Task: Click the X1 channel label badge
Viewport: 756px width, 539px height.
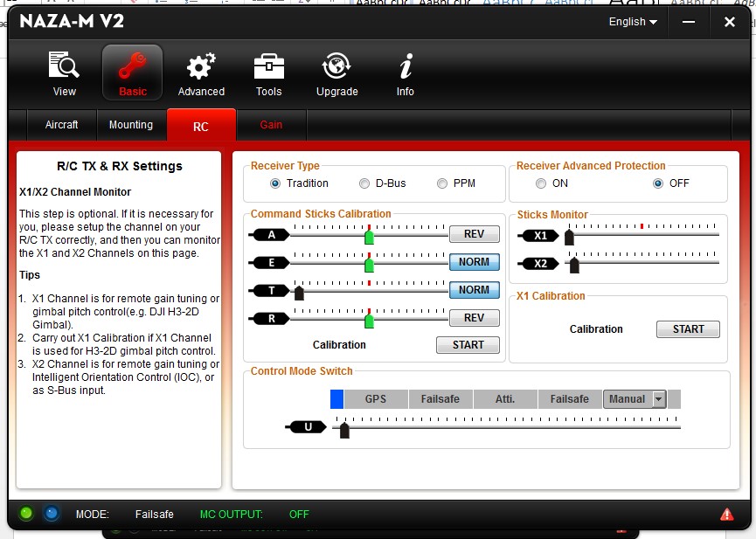Action: 538,236
